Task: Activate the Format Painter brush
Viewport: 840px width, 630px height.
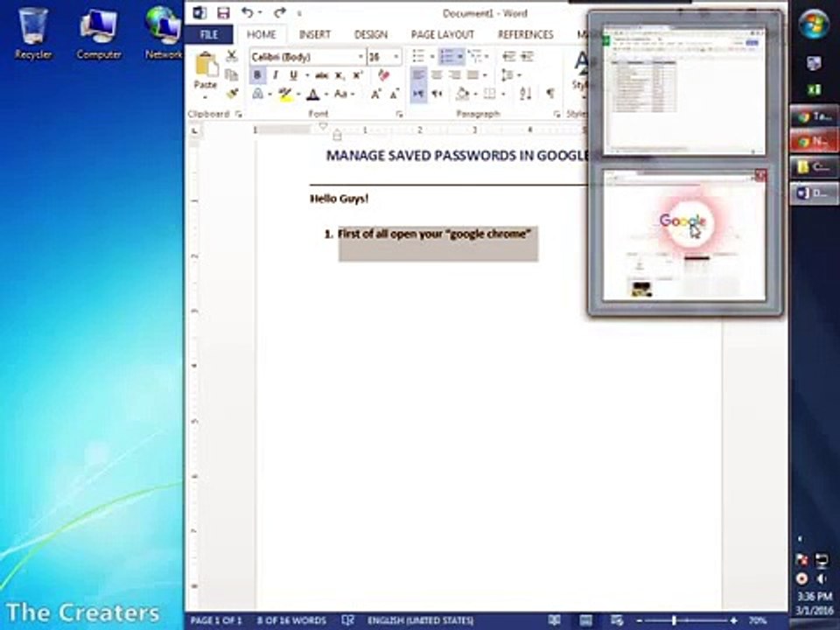Action: tap(231, 94)
